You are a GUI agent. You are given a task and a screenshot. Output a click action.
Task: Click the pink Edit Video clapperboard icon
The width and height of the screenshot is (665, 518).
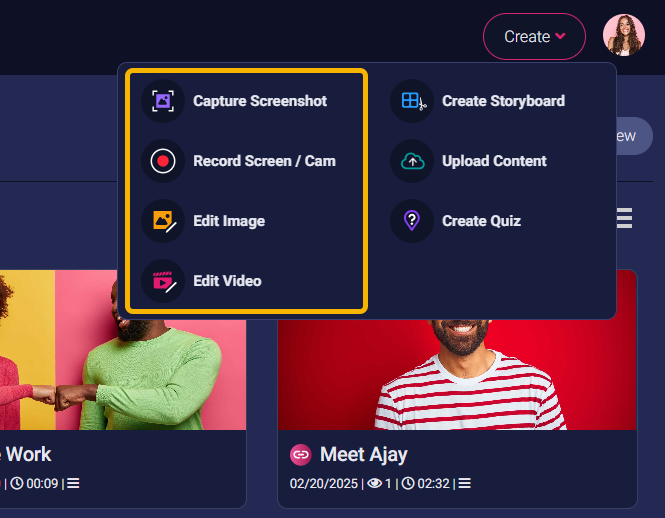[163, 281]
